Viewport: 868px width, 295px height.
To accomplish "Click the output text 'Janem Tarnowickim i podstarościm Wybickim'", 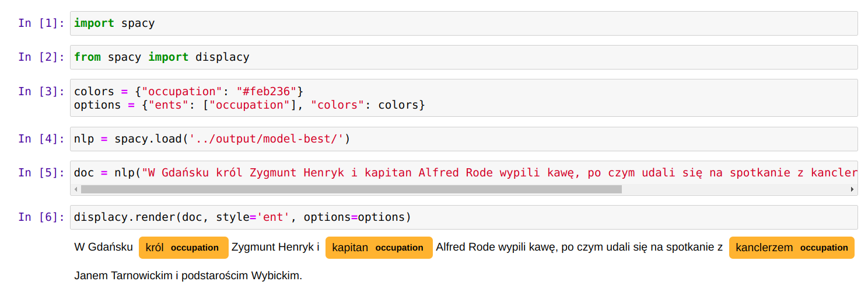I will pos(188,276).
